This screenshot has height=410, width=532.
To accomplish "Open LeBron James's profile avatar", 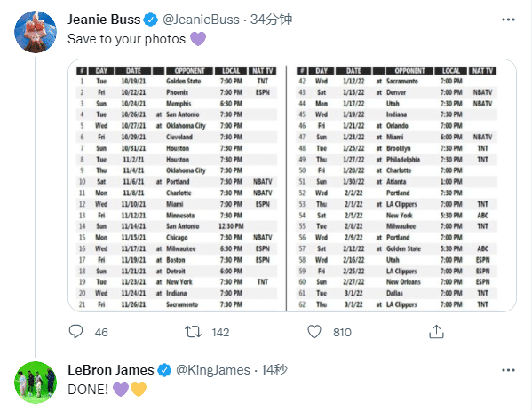I will click(36, 382).
